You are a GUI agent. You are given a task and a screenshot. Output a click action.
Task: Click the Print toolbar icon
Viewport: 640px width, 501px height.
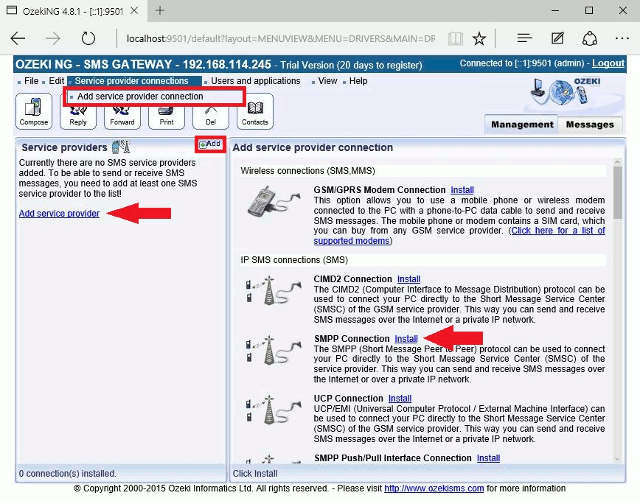click(x=166, y=111)
